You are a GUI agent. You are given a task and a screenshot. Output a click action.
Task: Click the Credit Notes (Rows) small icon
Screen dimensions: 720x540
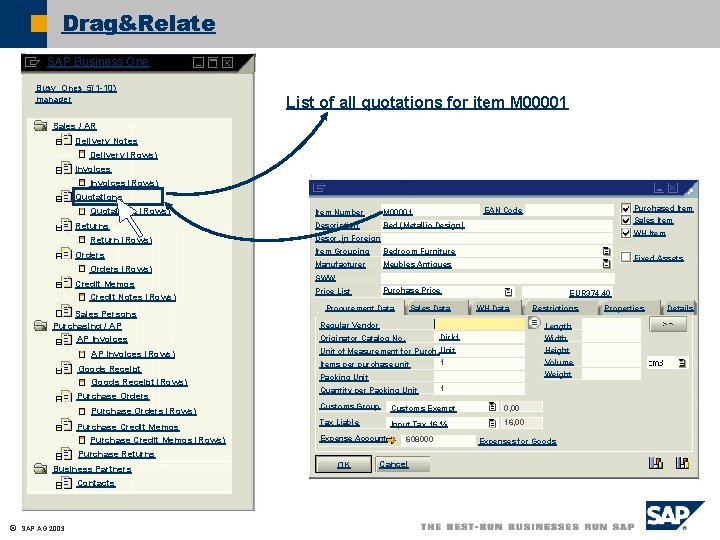click(x=82, y=297)
